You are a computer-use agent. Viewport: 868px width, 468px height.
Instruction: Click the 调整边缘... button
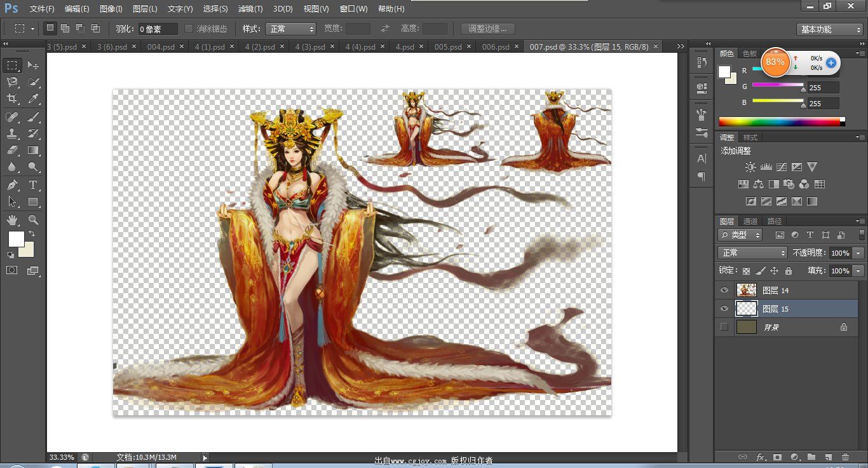tap(487, 29)
